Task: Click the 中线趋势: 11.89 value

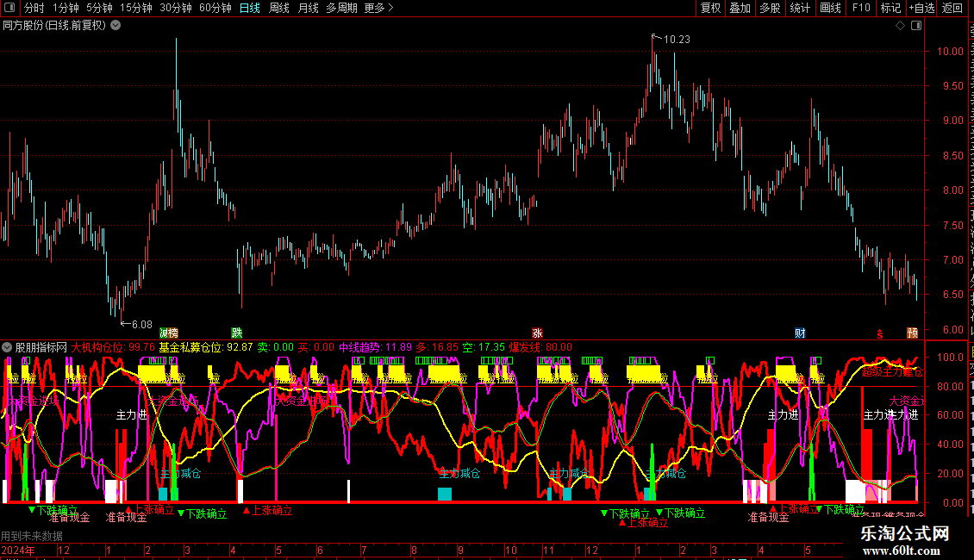Action: click(375, 347)
